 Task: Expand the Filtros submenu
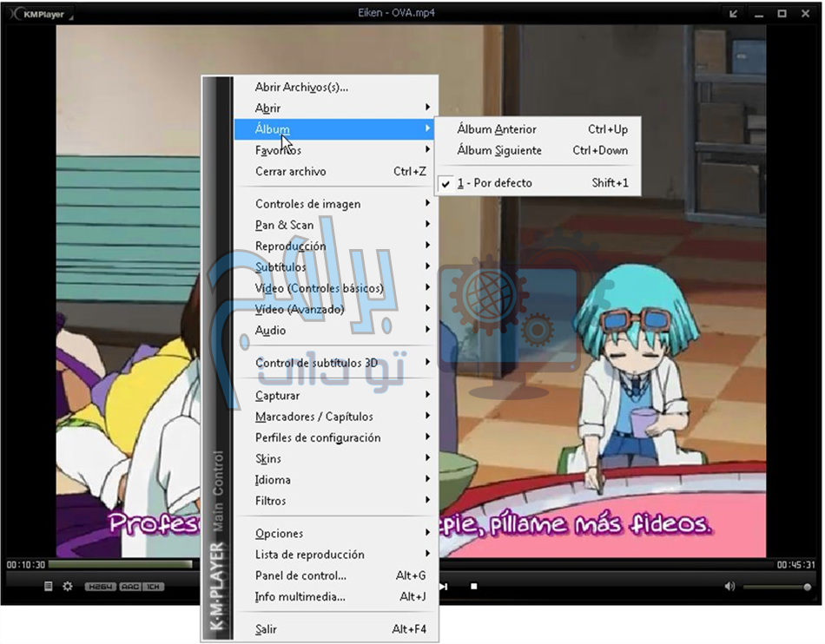pyautogui.click(x=270, y=501)
